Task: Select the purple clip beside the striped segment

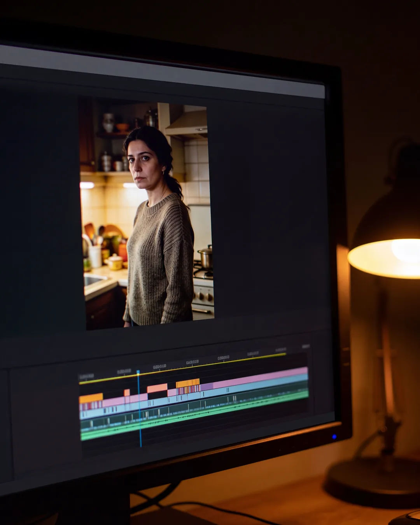Action: click(x=206, y=387)
